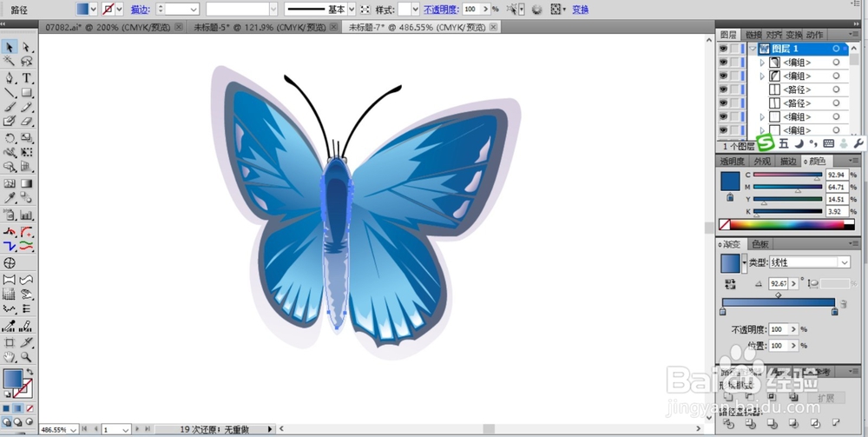Screen dimensions: 868x437
Task: Open the 外观 panel tab
Action: point(762,162)
